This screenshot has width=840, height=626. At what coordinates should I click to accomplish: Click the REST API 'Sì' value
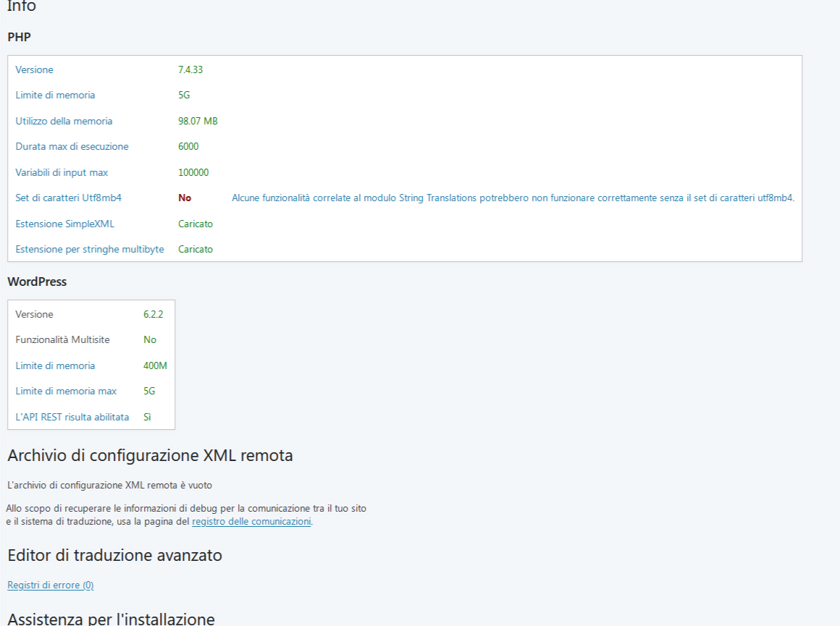point(147,417)
